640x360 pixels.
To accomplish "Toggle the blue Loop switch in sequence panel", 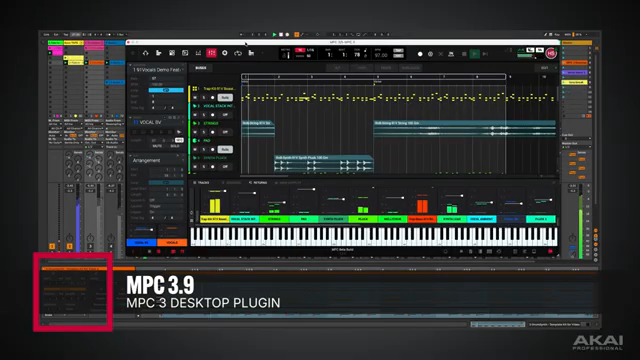I will coord(166,90).
